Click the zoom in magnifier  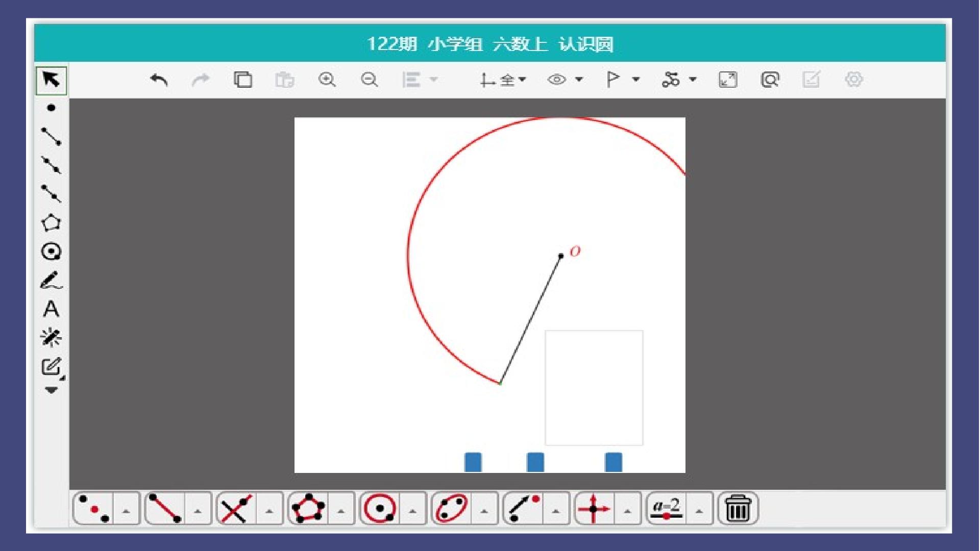(327, 80)
